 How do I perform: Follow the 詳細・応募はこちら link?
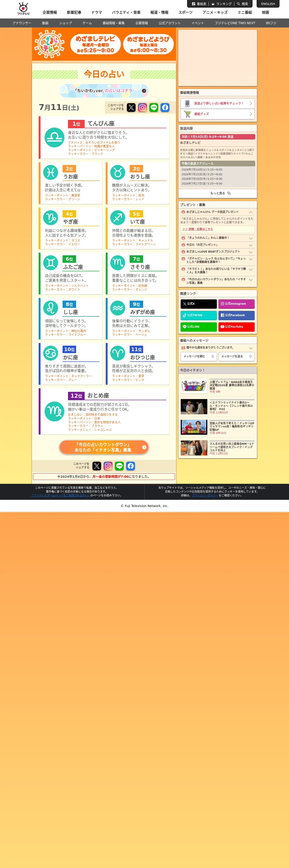coord(197,229)
